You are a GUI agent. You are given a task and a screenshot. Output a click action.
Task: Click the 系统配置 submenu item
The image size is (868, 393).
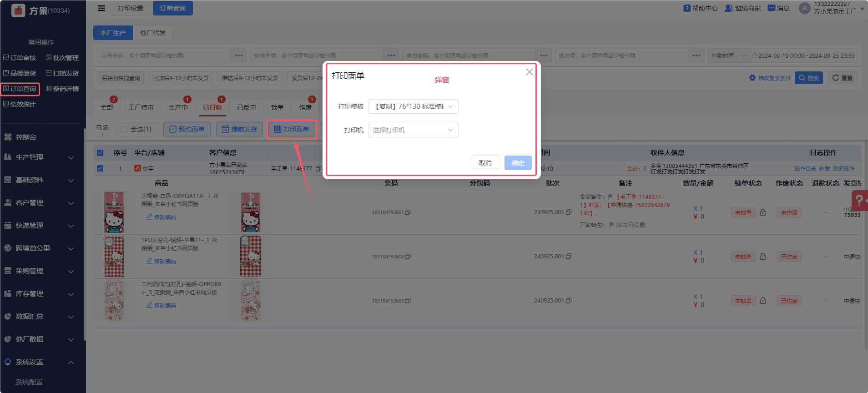pos(29,382)
